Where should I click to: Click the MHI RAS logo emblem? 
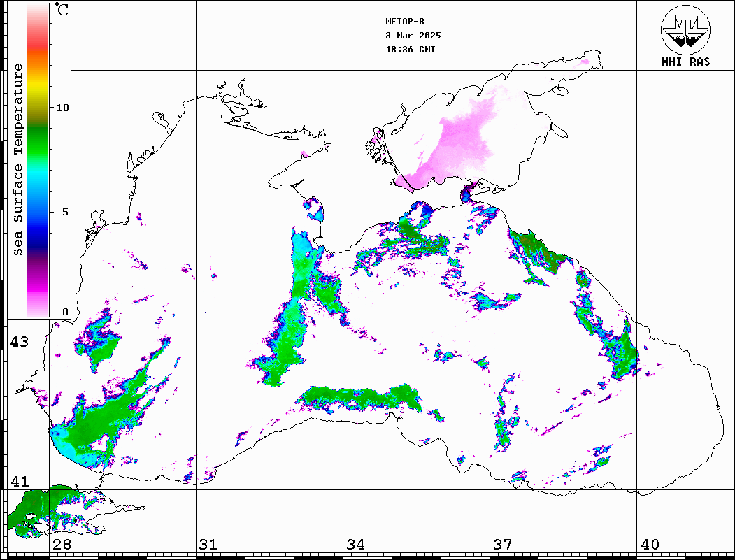point(685,29)
